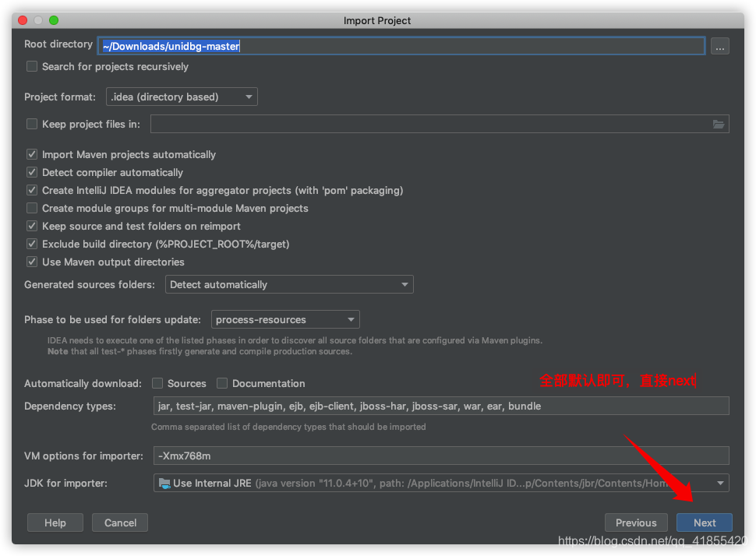Open Generated sources folders dropdown
Viewport: 756px width, 556px height.
click(x=289, y=285)
